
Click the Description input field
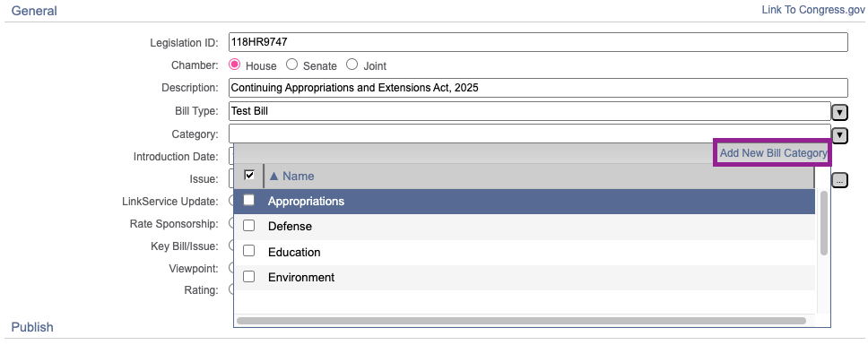pyautogui.click(x=538, y=87)
